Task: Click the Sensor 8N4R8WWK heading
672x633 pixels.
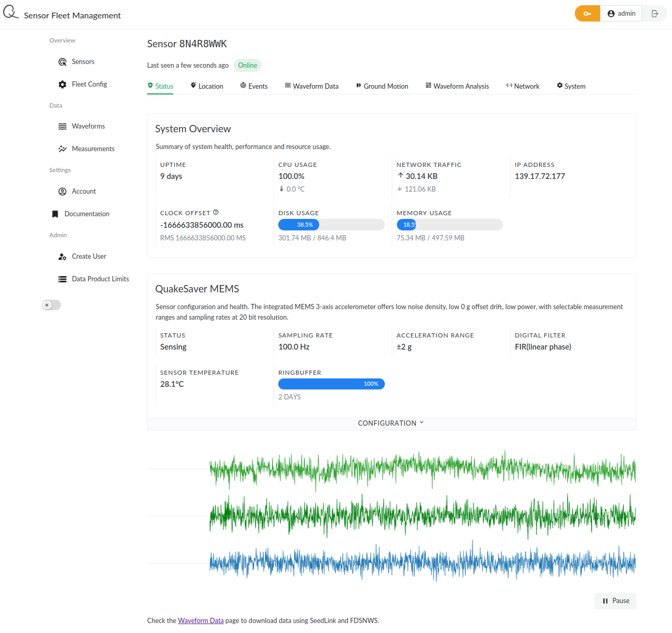Action: coord(187,44)
